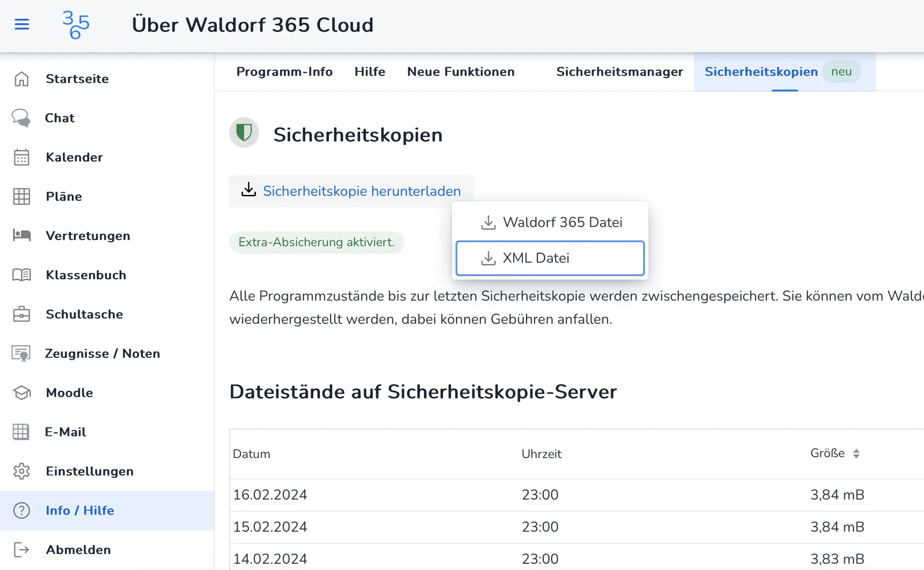This screenshot has width=924, height=570.
Task: Click the Pläne grid icon
Action: click(x=21, y=197)
